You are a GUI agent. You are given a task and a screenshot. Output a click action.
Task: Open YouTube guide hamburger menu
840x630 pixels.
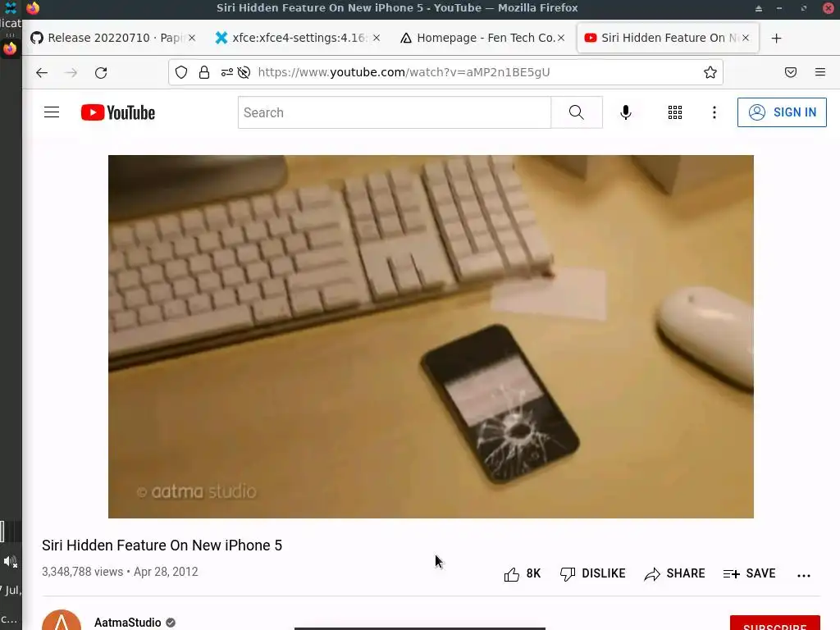(x=52, y=112)
